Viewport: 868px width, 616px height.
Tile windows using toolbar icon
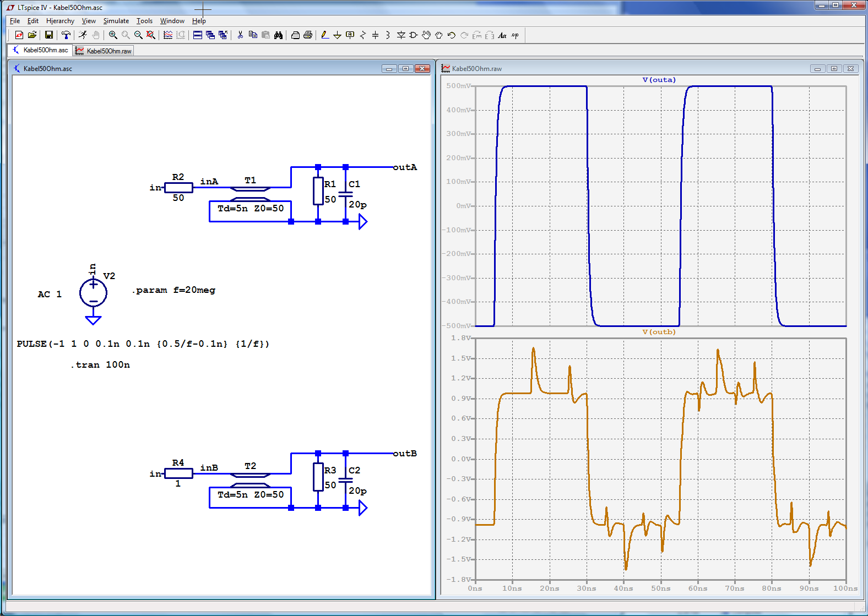pyautogui.click(x=198, y=35)
